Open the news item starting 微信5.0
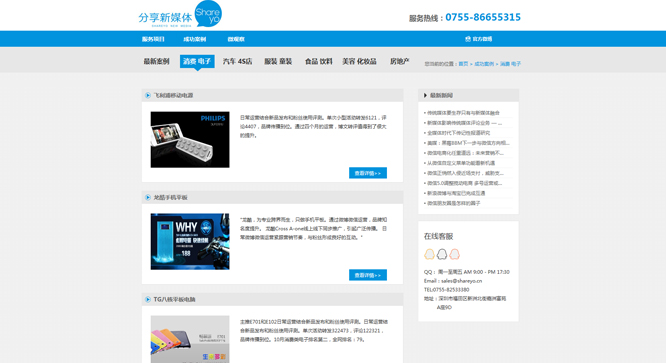The image size is (666, 363). pyautogui.click(x=464, y=183)
